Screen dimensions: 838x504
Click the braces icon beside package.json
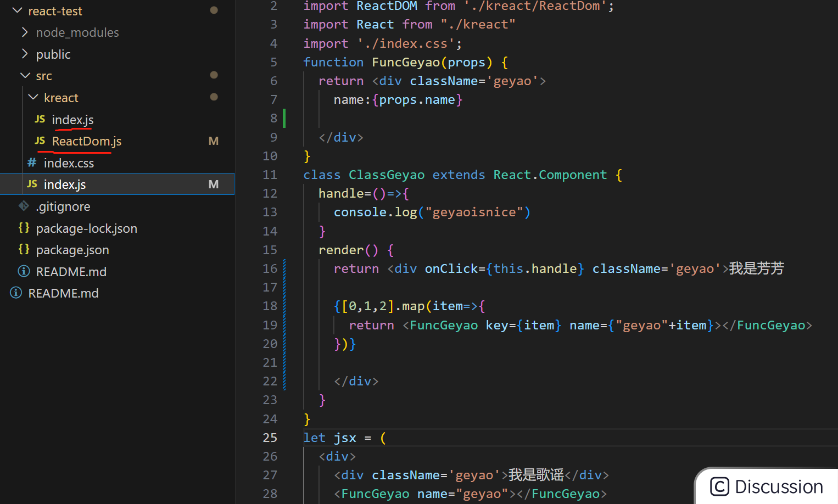24,249
